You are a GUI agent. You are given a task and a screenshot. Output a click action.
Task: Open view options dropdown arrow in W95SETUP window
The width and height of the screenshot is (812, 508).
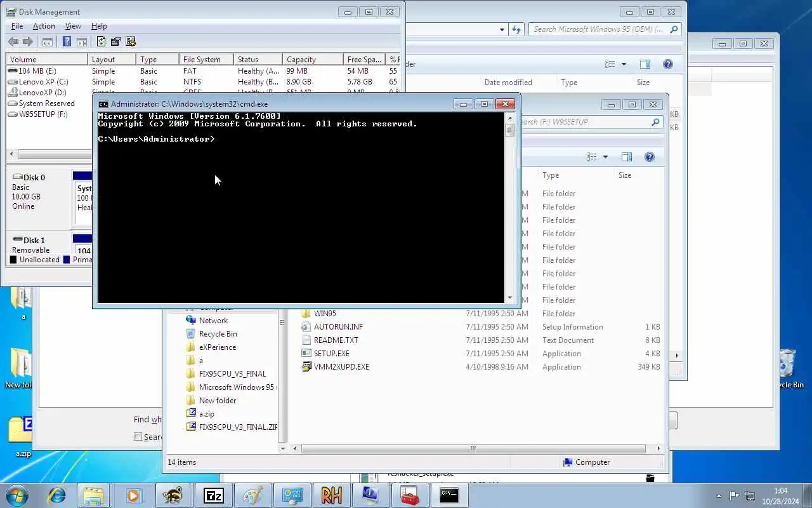605,157
